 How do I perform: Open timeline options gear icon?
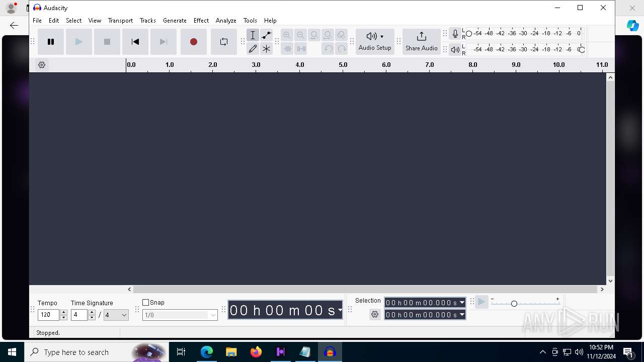(42, 65)
